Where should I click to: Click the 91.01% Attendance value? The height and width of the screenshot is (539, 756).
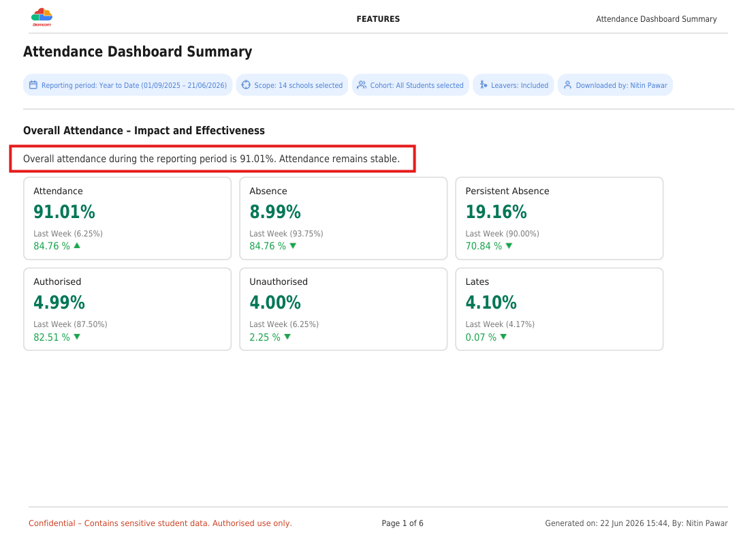[x=64, y=212]
